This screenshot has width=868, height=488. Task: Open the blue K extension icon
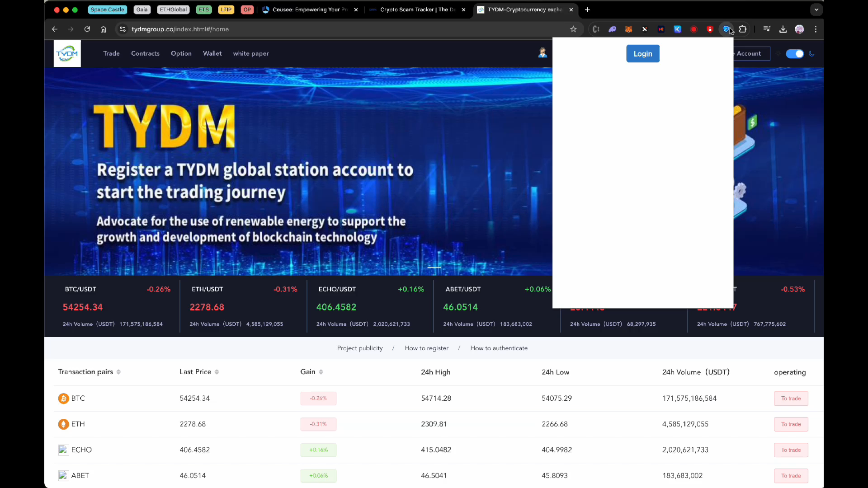coord(677,29)
